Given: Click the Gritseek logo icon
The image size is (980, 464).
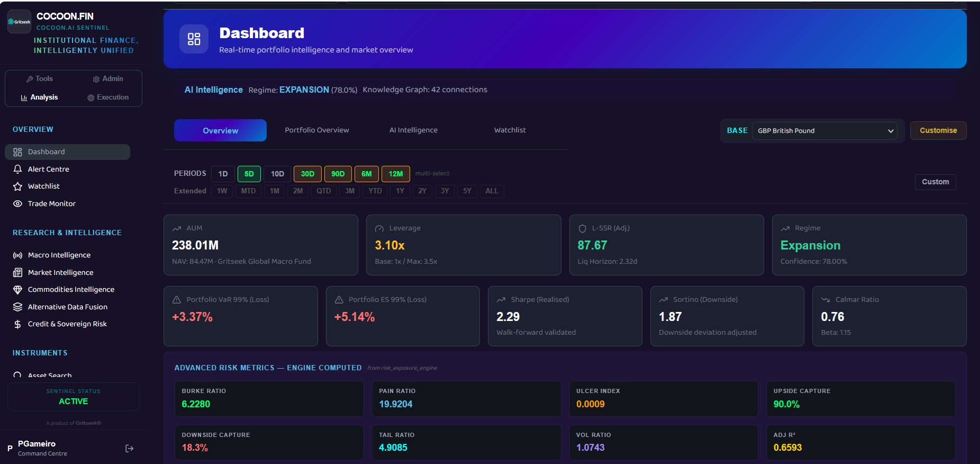Looking at the screenshot, I should 19,22.
